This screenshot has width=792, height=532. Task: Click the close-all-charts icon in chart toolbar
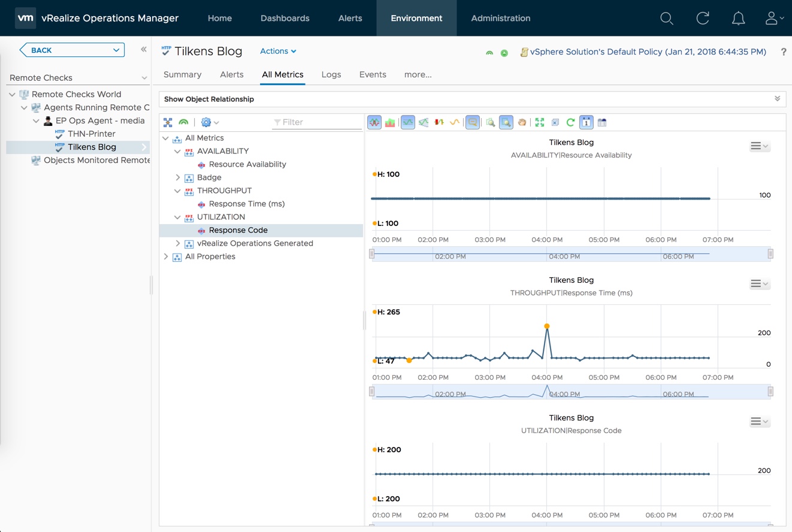tap(555, 122)
